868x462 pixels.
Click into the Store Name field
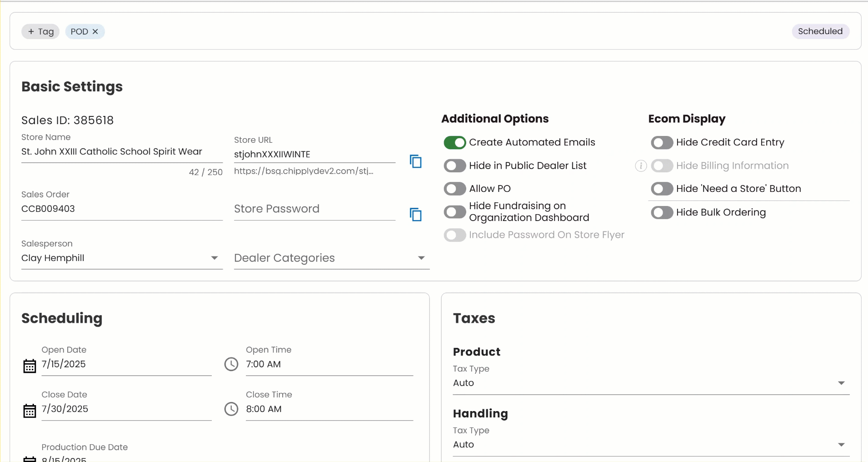121,152
